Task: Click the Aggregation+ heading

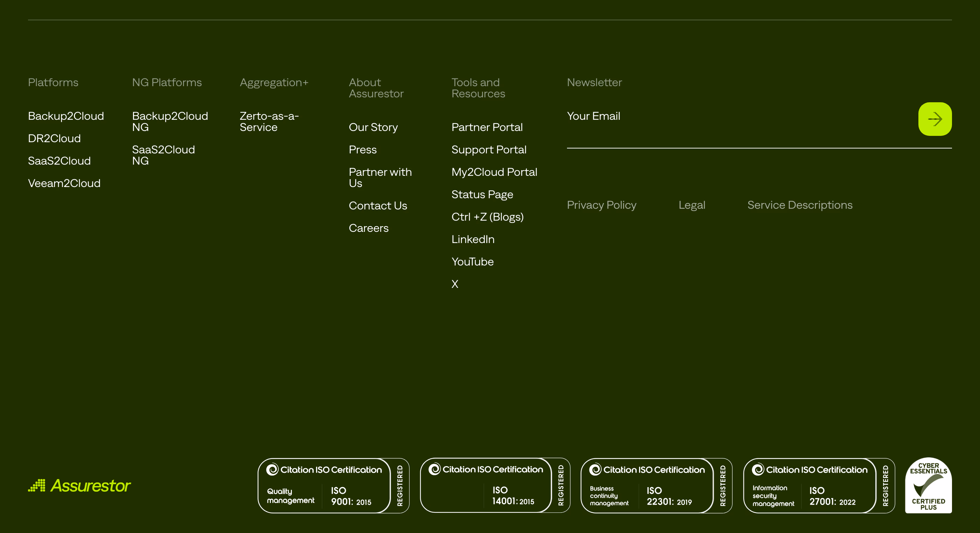Action: point(274,83)
